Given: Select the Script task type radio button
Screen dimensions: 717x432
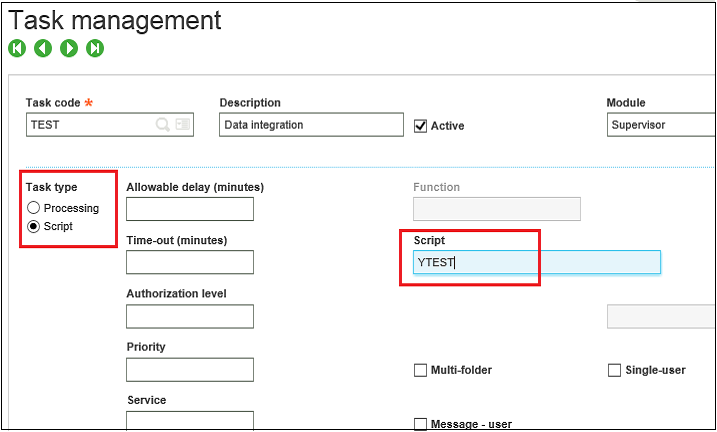Looking at the screenshot, I should 34,227.
